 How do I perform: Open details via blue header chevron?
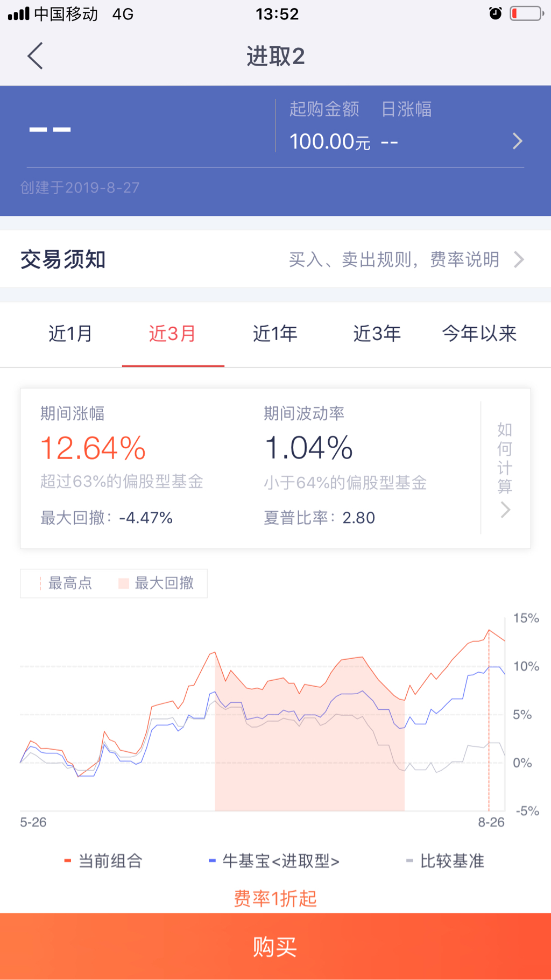(517, 141)
